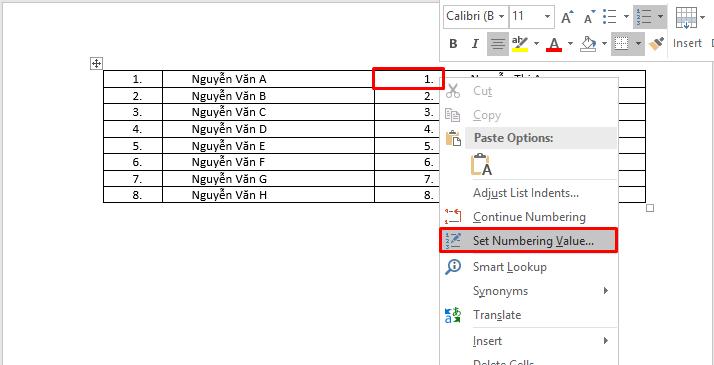
Task: Open the Synonyms submenu
Action: 528,291
